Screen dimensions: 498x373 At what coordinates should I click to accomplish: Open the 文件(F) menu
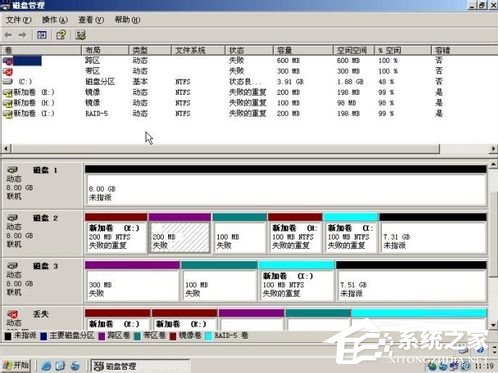click(19, 20)
